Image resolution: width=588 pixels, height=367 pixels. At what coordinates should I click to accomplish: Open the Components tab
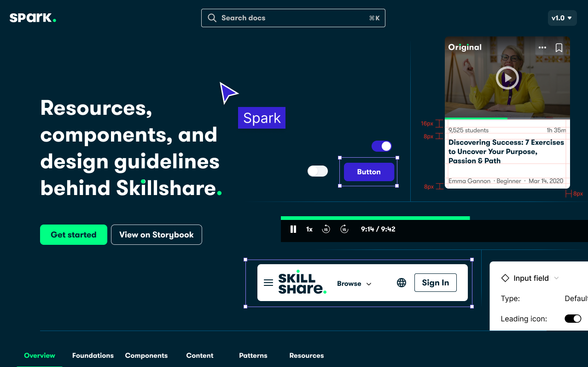pyautogui.click(x=146, y=355)
